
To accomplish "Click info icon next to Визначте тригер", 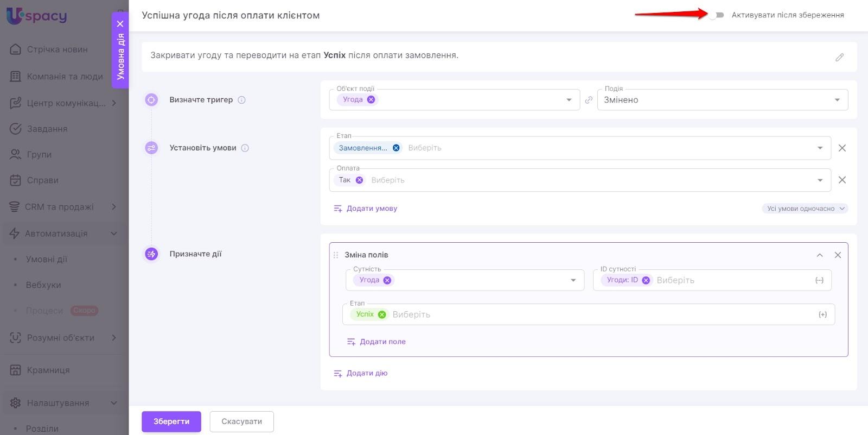I will [242, 100].
